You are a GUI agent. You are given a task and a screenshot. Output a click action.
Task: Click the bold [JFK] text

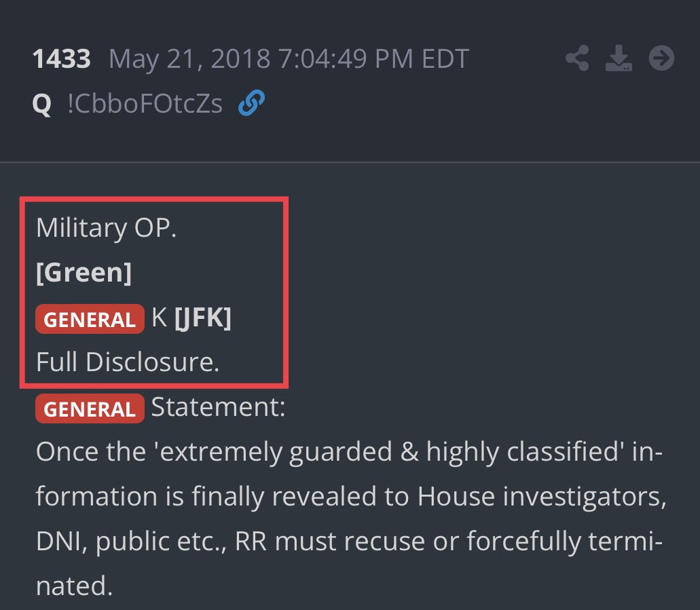tap(202, 318)
